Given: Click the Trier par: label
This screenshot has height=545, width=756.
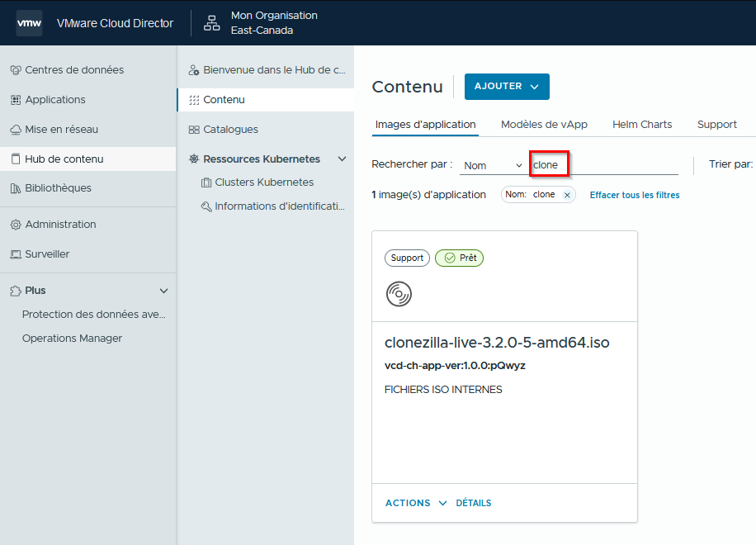Looking at the screenshot, I should click(x=730, y=164).
